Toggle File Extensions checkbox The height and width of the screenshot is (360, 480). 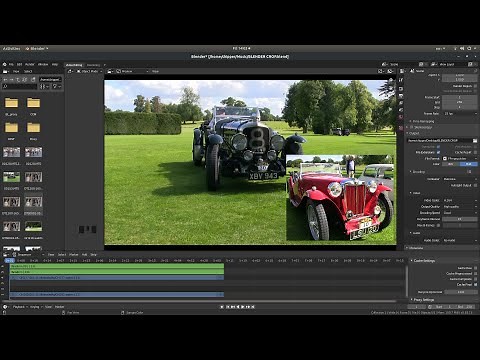pyautogui.click(x=438, y=152)
